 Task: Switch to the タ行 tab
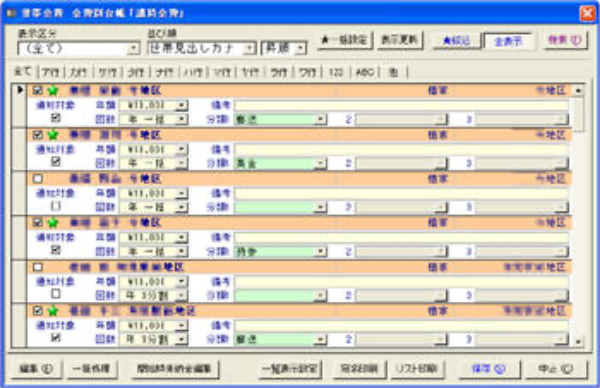(x=136, y=72)
